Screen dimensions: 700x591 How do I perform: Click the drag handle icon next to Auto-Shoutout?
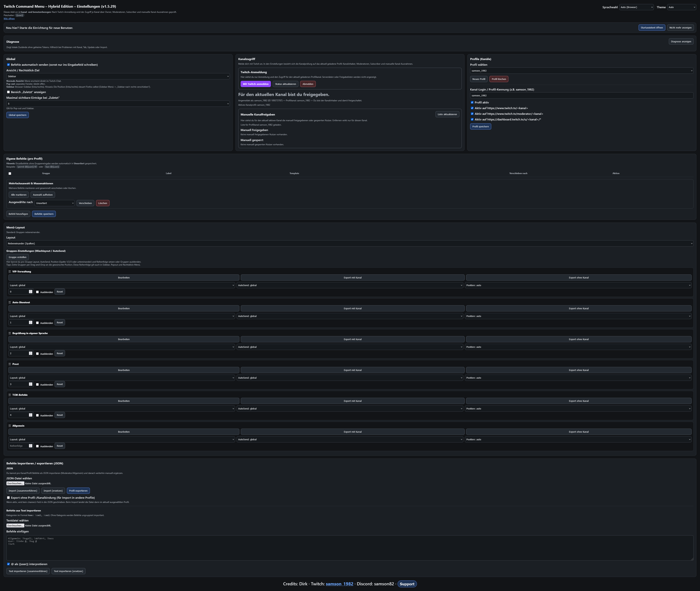10,303
